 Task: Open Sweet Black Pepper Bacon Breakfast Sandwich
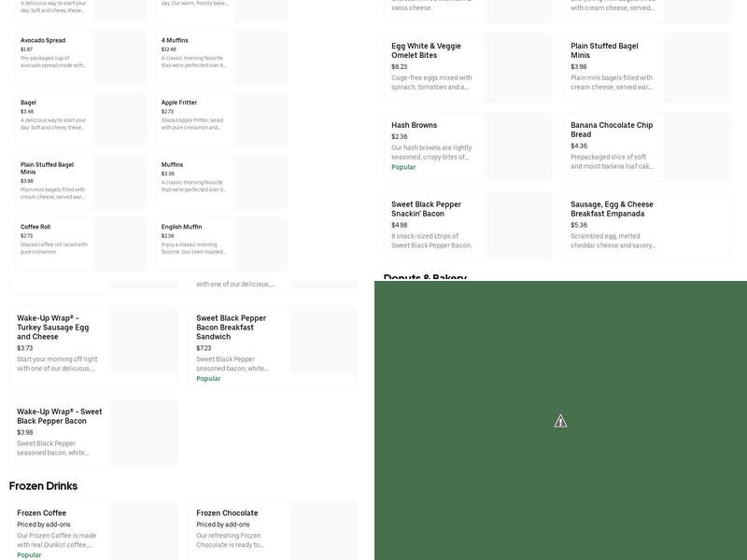click(231, 327)
